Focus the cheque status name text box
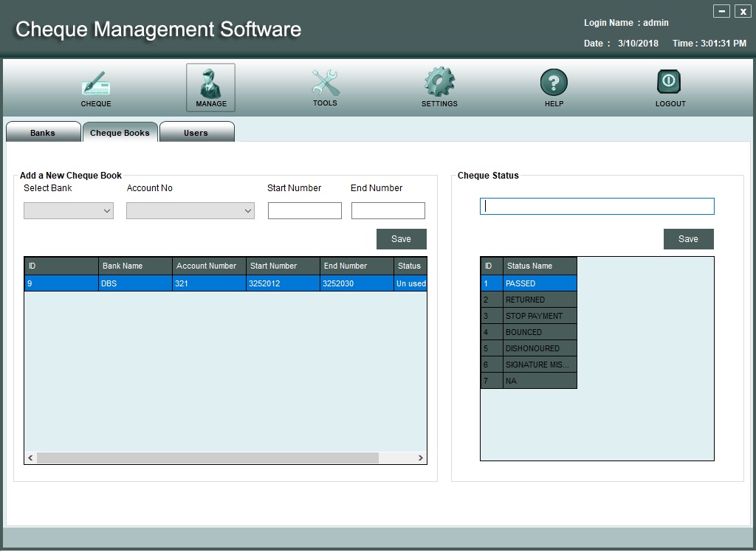Screen dimensions: 756x552 (x=597, y=207)
